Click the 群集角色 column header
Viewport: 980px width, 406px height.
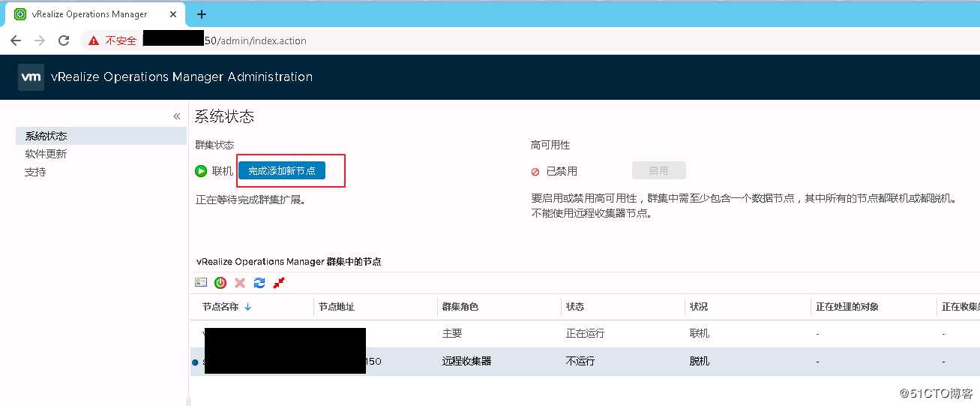point(460,307)
